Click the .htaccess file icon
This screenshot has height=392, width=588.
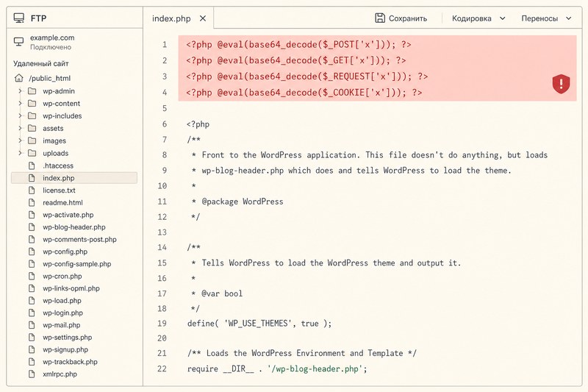(x=32, y=165)
